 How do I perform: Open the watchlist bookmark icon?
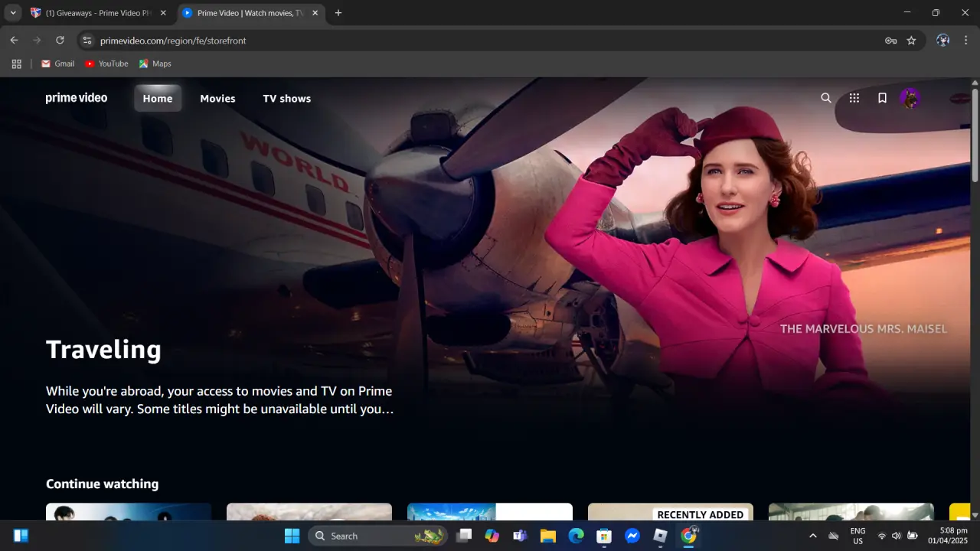coord(882,98)
